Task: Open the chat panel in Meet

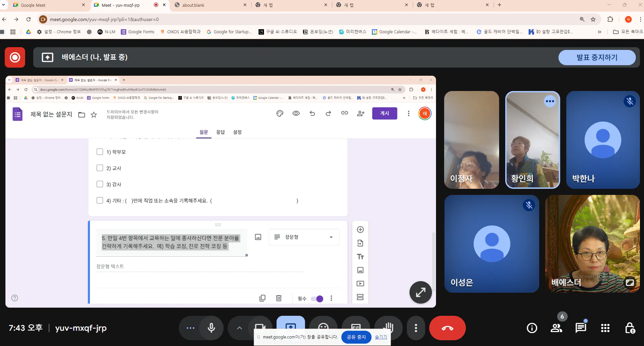Action: pos(581,328)
